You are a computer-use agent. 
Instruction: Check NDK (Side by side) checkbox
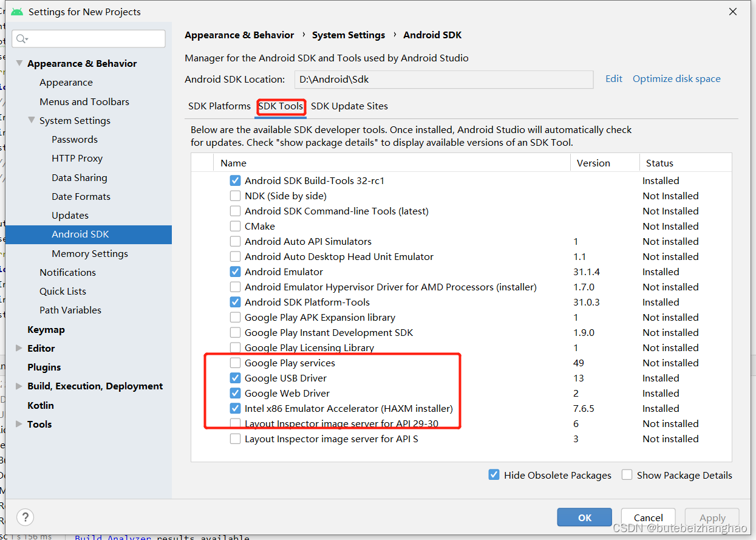pos(235,196)
